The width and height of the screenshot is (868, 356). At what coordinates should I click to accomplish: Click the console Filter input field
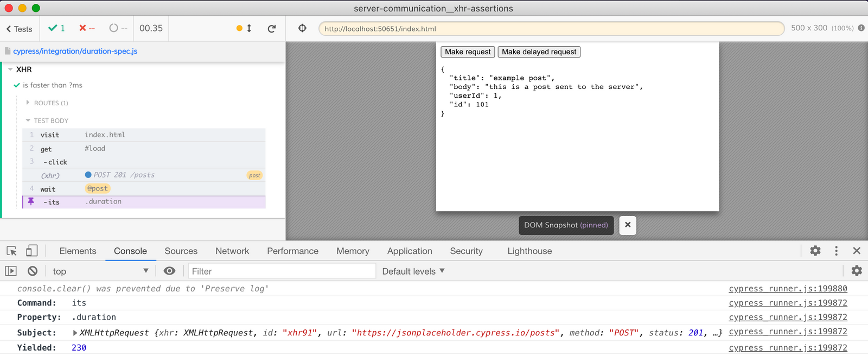pos(282,271)
